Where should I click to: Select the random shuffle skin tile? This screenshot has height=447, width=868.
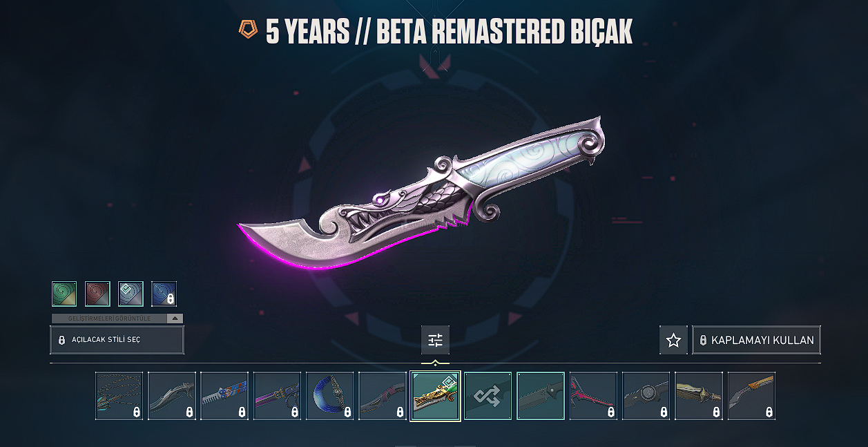tap(488, 396)
